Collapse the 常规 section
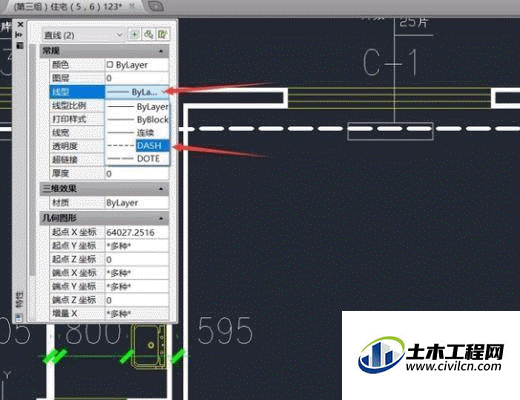This screenshot has height=400, width=520. 161,51
